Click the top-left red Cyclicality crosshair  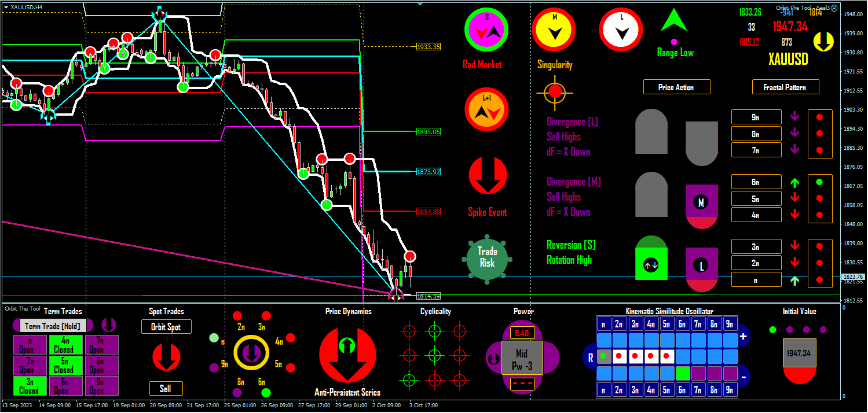click(x=409, y=331)
